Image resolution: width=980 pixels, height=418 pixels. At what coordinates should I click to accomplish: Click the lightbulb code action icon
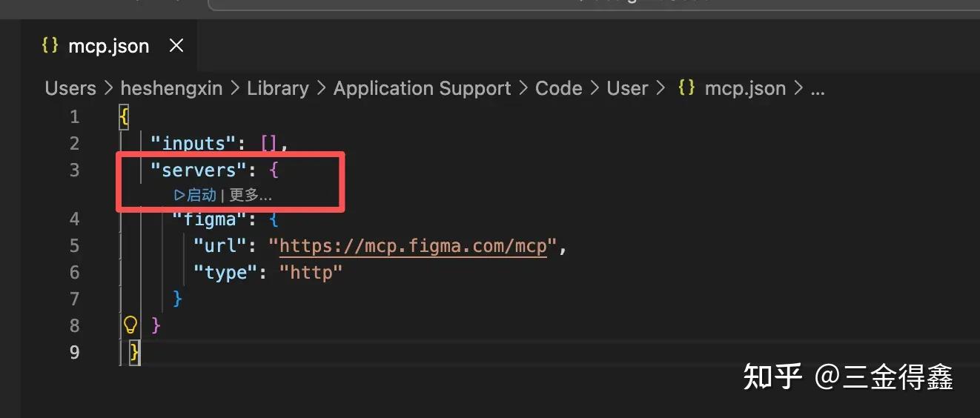(x=130, y=325)
